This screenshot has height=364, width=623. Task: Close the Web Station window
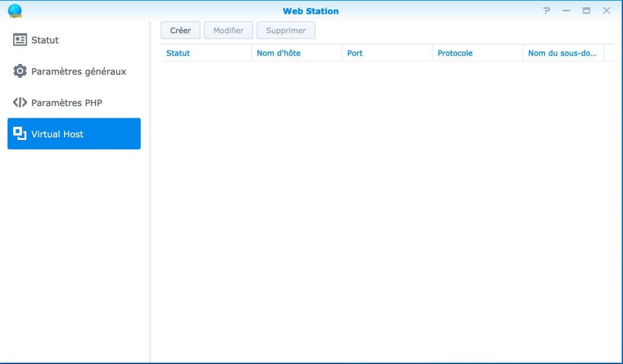[x=606, y=11]
